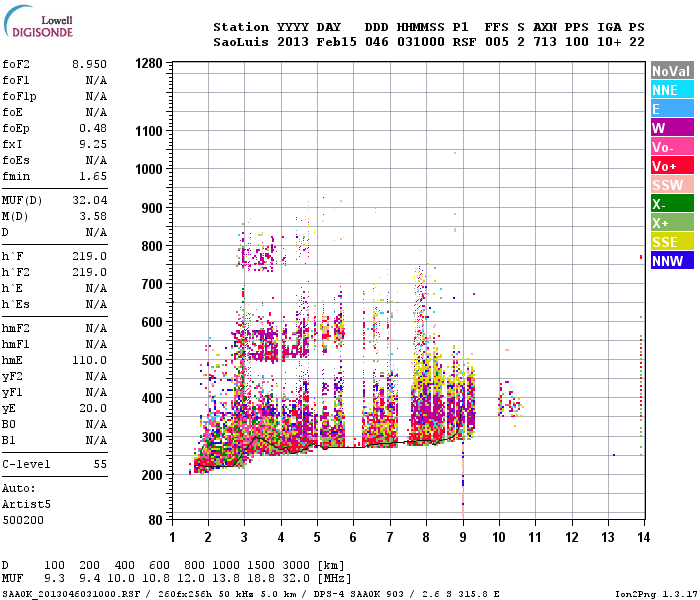Click the 500 km y-axis label

[152, 360]
